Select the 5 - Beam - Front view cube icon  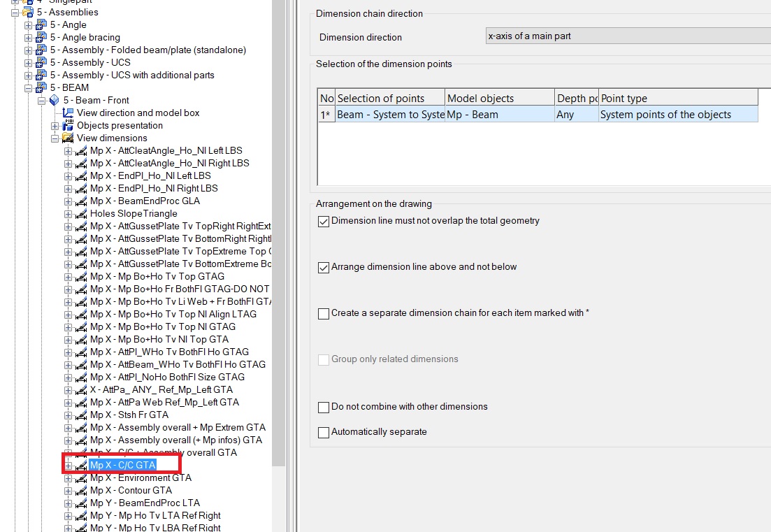click(52, 100)
